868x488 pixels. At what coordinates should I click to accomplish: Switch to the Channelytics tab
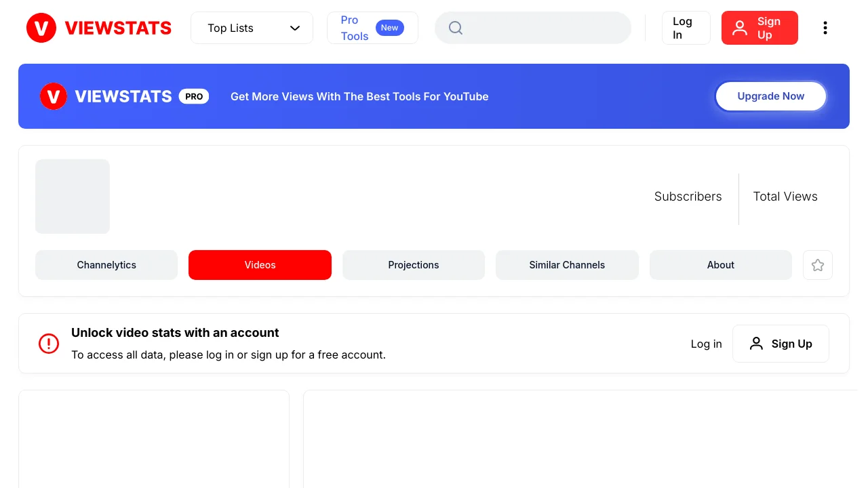[106, 265]
